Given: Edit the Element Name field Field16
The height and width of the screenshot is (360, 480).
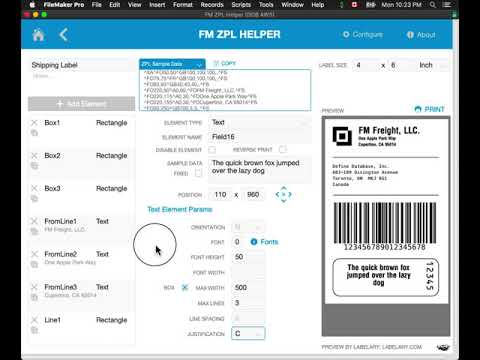Looking at the screenshot, I should point(259,137).
